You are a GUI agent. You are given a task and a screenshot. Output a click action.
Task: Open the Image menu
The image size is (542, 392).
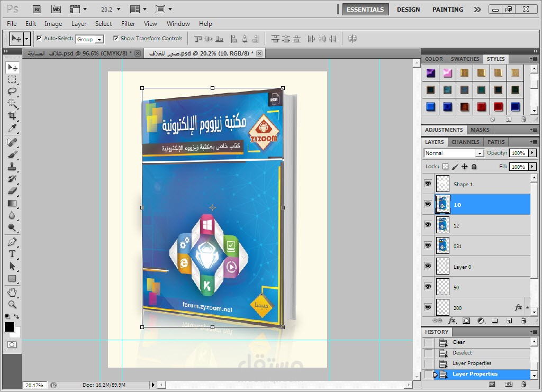[x=53, y=23]
